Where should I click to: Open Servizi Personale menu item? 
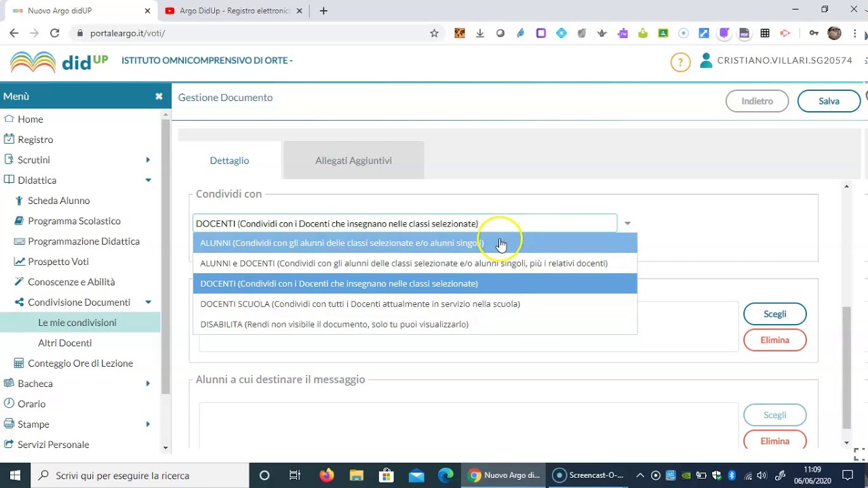53,445
